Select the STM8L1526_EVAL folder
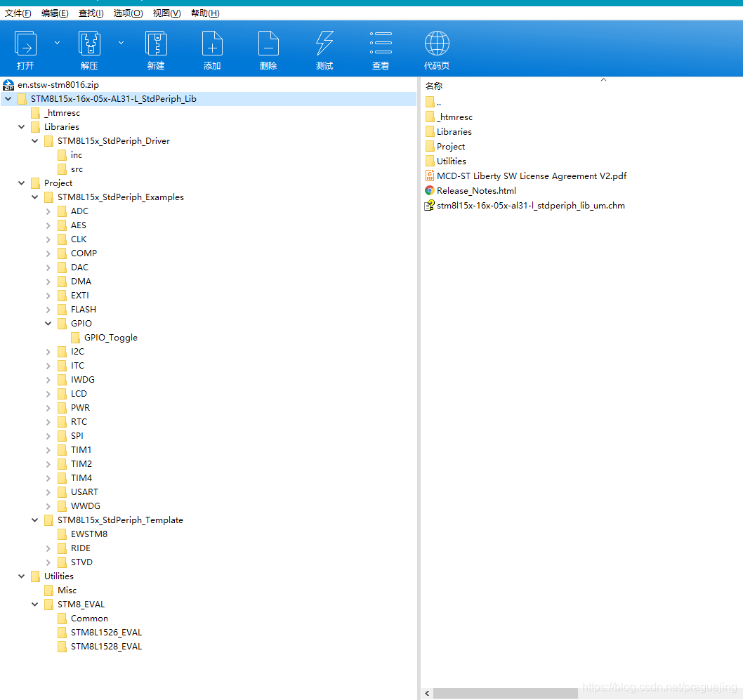Screen dimensions: 743x700 point(106,633)
